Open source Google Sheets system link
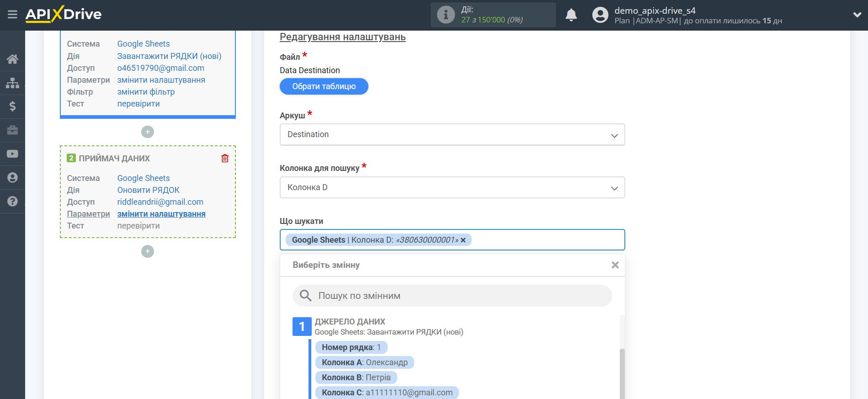 pos(144,44)
